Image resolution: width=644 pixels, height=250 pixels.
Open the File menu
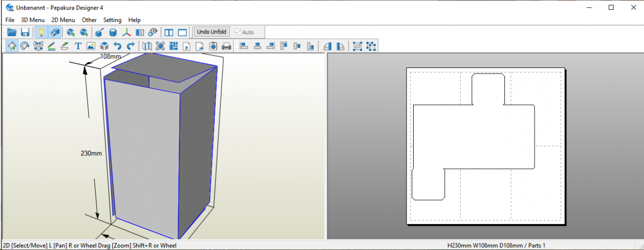coord(10,20)
